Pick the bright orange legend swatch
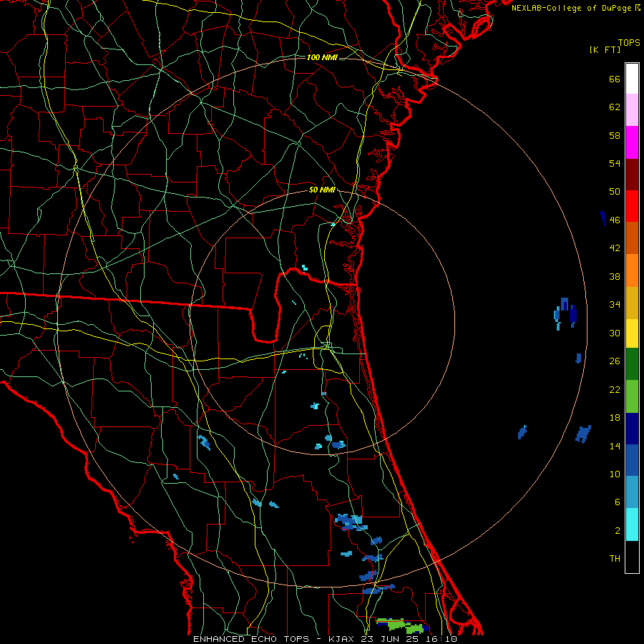This screenshot has width=644, height=644. [632, 270]
